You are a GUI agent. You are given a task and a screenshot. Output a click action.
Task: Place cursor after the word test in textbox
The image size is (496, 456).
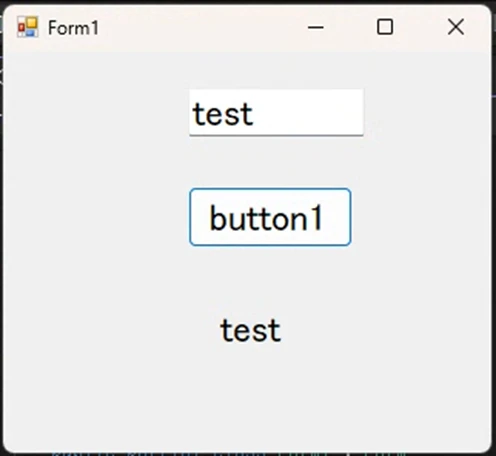point(255,114)
